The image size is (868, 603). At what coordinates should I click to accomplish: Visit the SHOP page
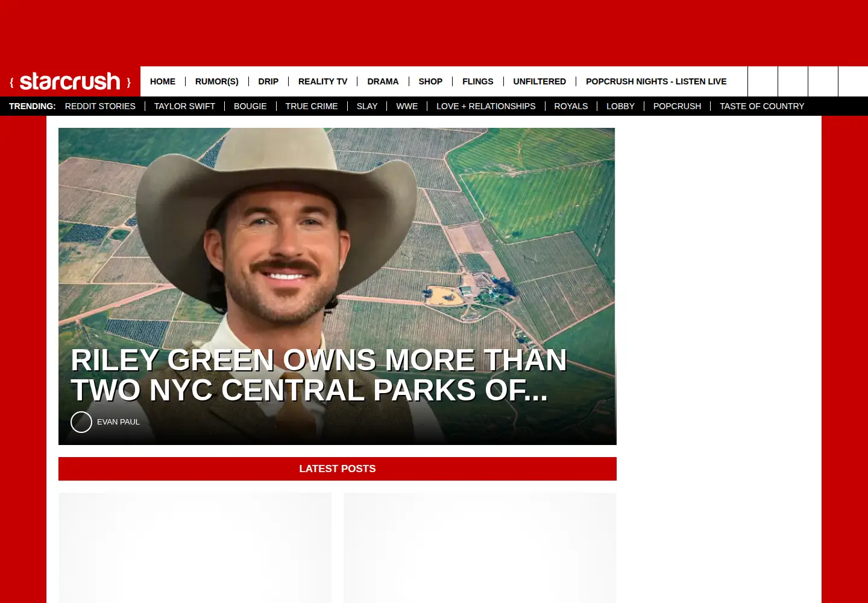pyautogui.click(x=430, y=81)
